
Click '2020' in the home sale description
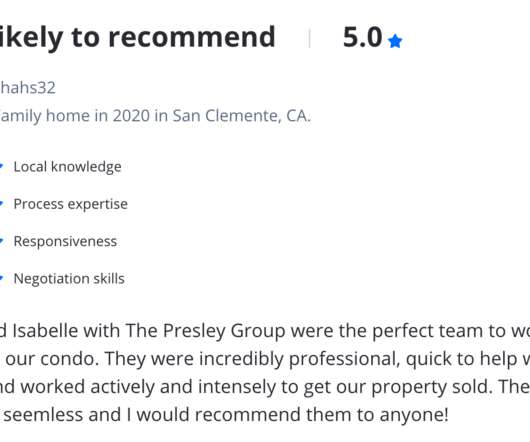[x=131, y=116]
